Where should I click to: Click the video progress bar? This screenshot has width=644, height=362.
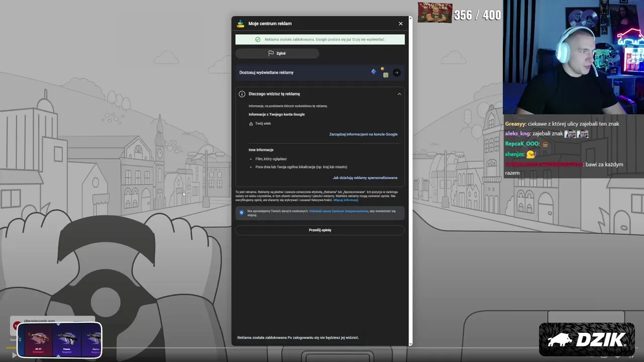click(x=322, y=348)
